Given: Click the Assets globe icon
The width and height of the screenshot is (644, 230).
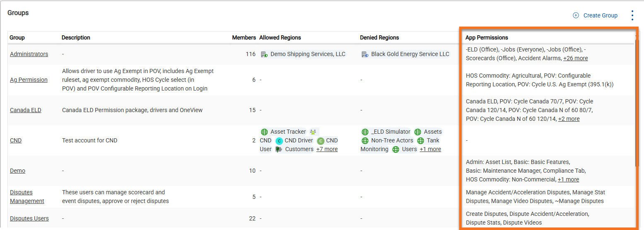Looking at the screenshot, I should click(x=418, y=132).
